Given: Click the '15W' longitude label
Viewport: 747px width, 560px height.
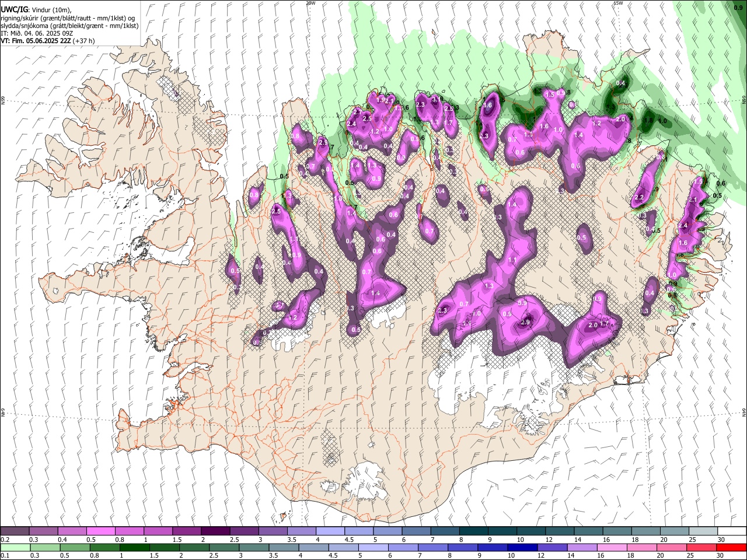Looking at the screenshot, I should (618, 3).
